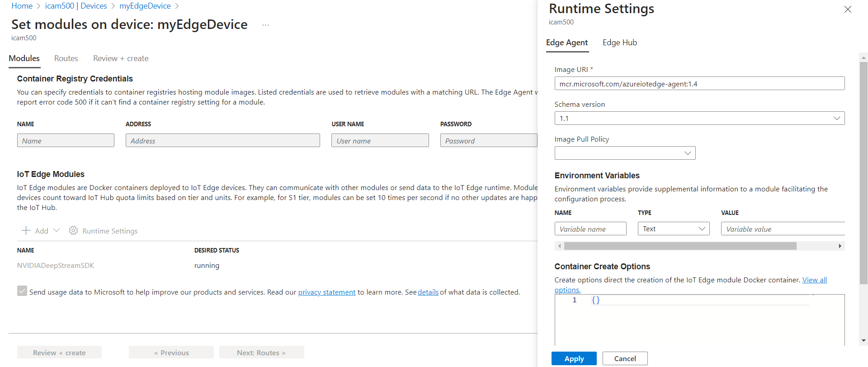Click the left arrow of the horizontal scrollbar
The width and height of the screenshot is (868, 367).
point(559,246)
